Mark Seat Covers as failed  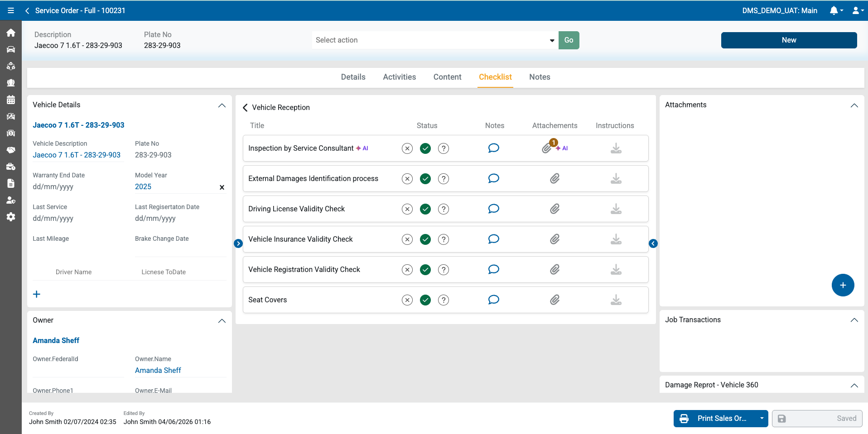[x=407, y=300]
